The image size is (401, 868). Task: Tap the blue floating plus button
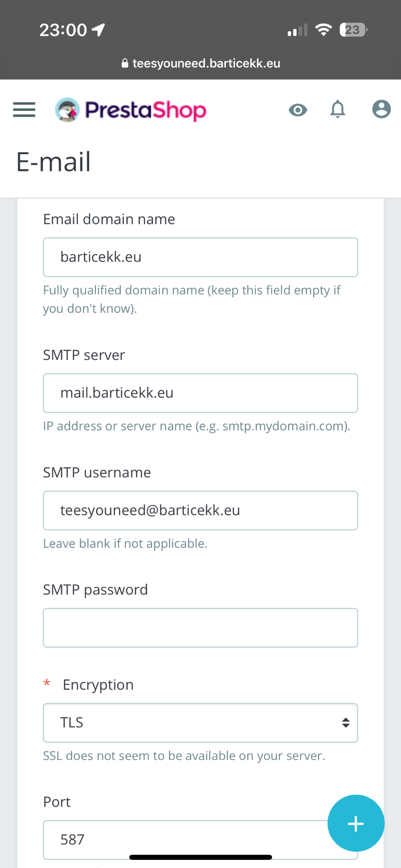coord(356,823)
